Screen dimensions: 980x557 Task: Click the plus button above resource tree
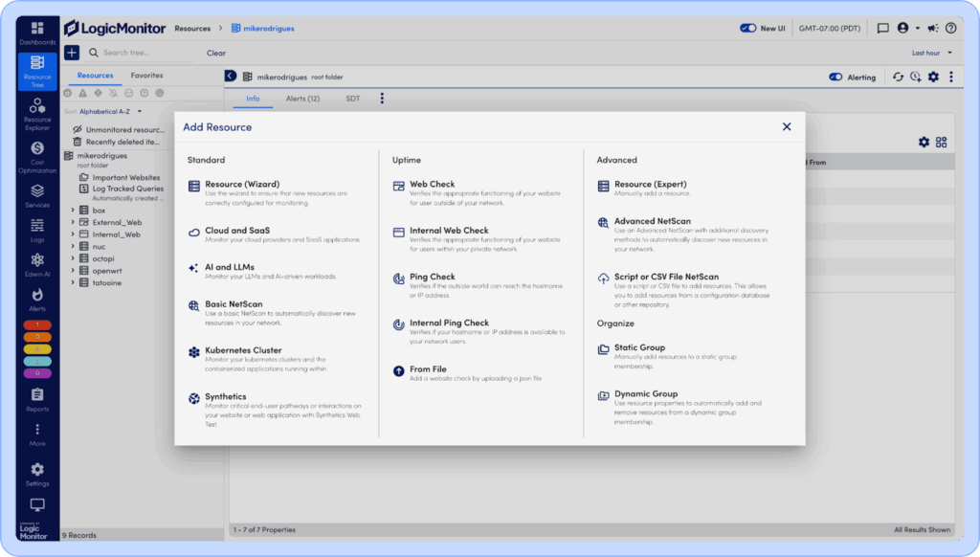coord(72,53)
